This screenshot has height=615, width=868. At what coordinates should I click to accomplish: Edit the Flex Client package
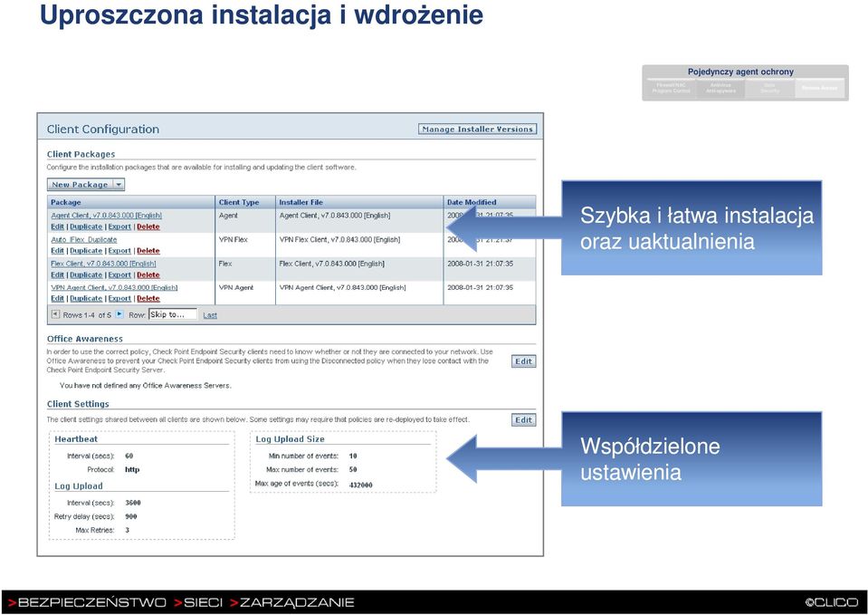pyautogui.click(x=58, y=274)
